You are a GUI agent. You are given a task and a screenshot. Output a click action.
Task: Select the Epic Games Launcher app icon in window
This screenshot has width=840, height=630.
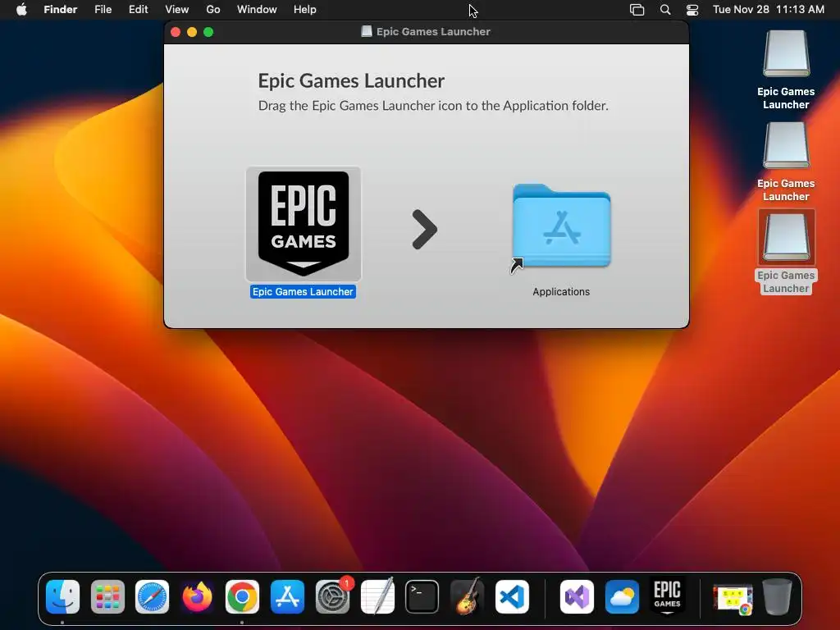304,223
